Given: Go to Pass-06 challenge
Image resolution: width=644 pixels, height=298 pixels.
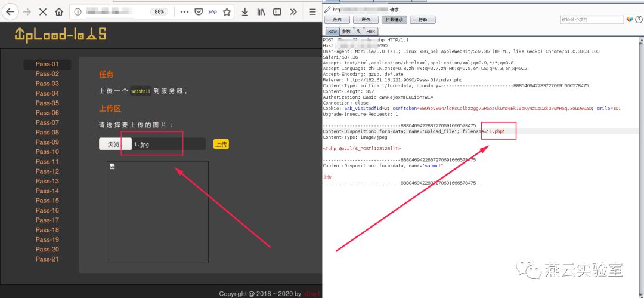Looking at the screenshot, I should tap(47, 113).
